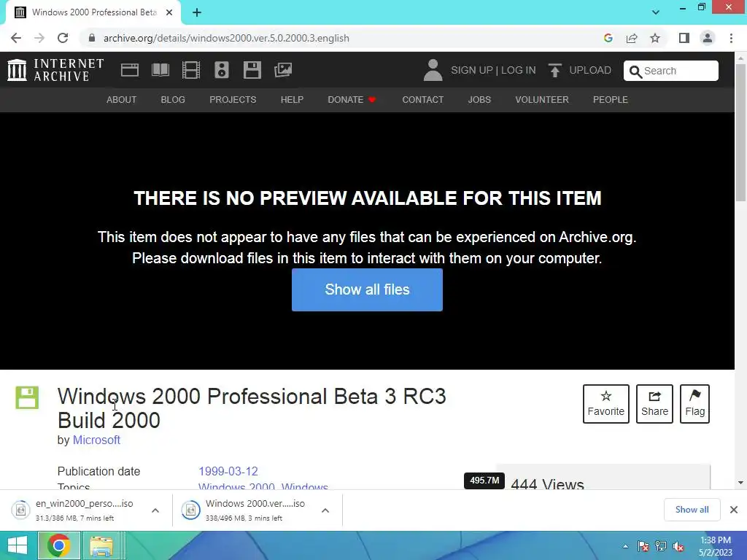Click the Google icon in address bar
The width and height of the screenshot is (747, 560).
[608, 38]
